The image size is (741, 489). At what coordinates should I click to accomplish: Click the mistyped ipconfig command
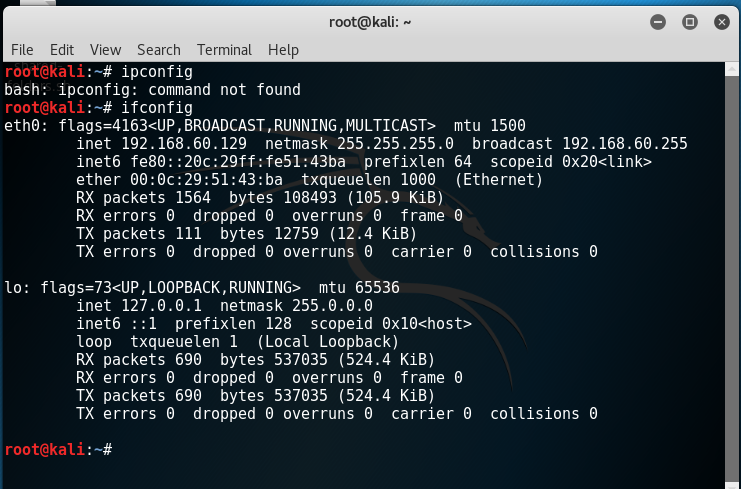tap(156, 72)
